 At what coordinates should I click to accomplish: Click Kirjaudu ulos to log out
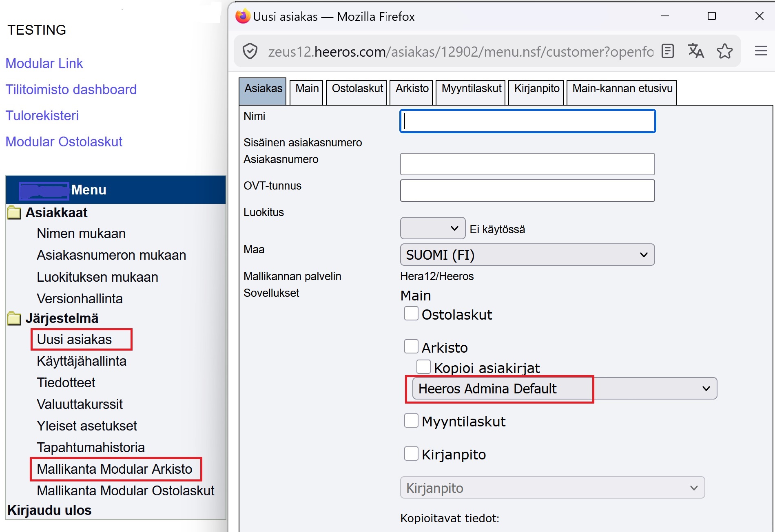[49, 510]
